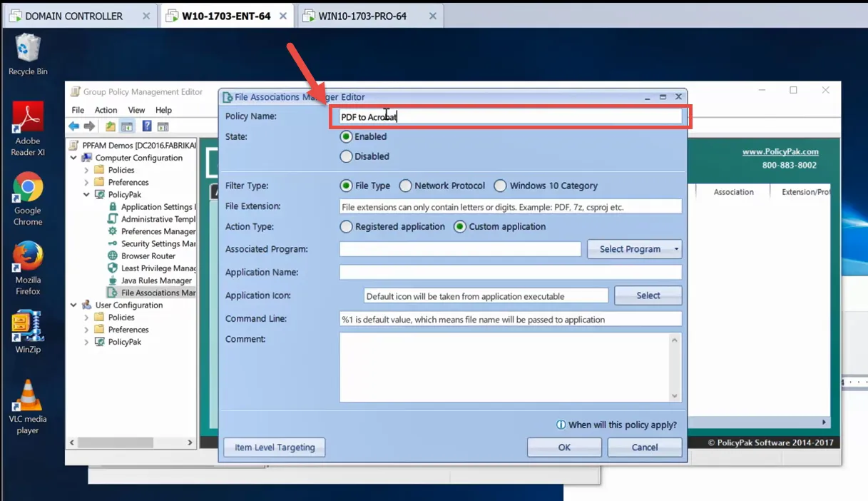This screenshot has width=868, height=501.
Task: Select Preferences Manager gear node
Action: tap(151, 231)
